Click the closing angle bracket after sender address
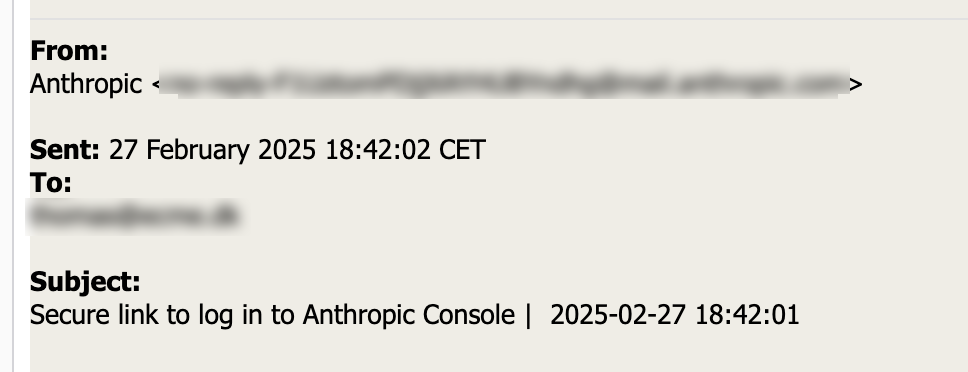Image resolution: width=968 pixels, height=372 pixels. pos(856,85)
